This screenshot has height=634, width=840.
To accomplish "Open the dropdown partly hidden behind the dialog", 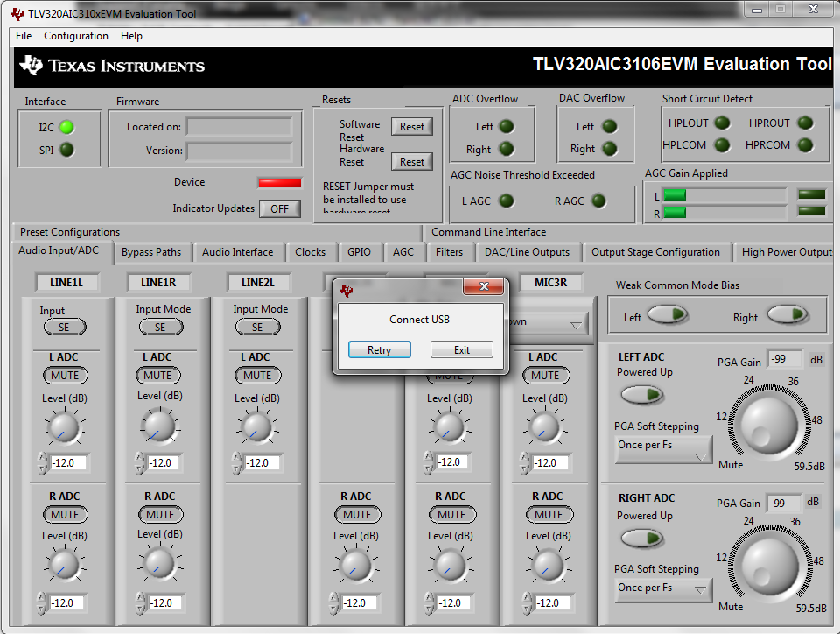I will pyautogui.click(x=549, y=323).
